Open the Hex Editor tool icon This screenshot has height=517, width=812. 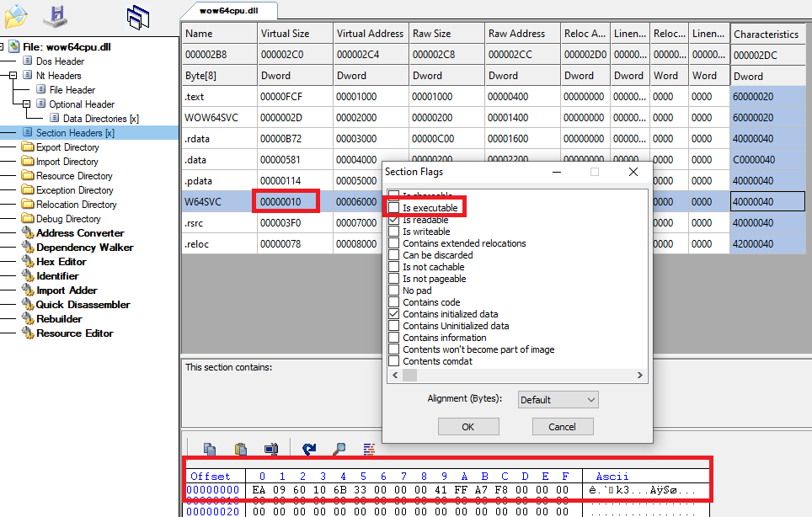pyautogui.click(x=28, y=262)
